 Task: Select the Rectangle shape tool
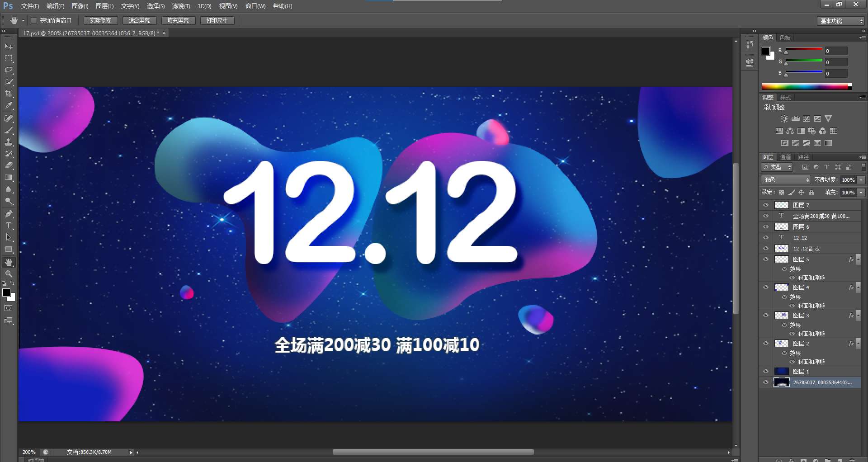(9, 249)
